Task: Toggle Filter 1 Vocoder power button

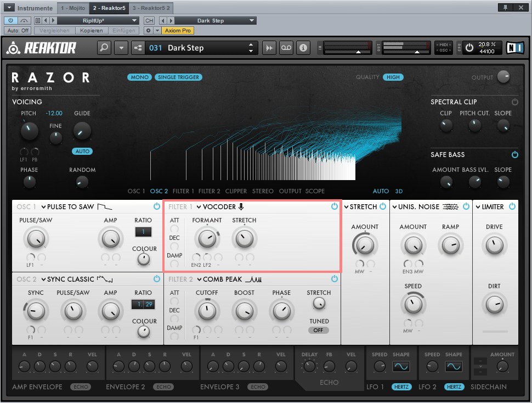Action: point(335,206)
